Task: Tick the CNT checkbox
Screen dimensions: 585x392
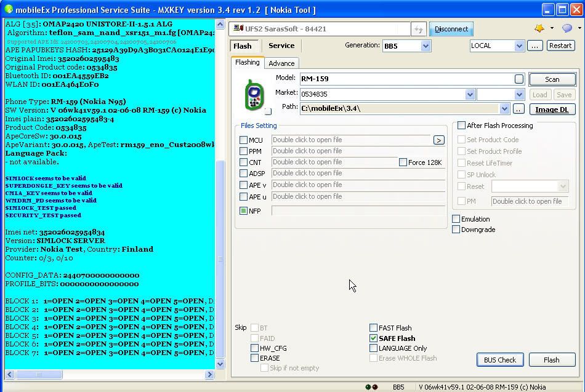Action: coord(243,162)
